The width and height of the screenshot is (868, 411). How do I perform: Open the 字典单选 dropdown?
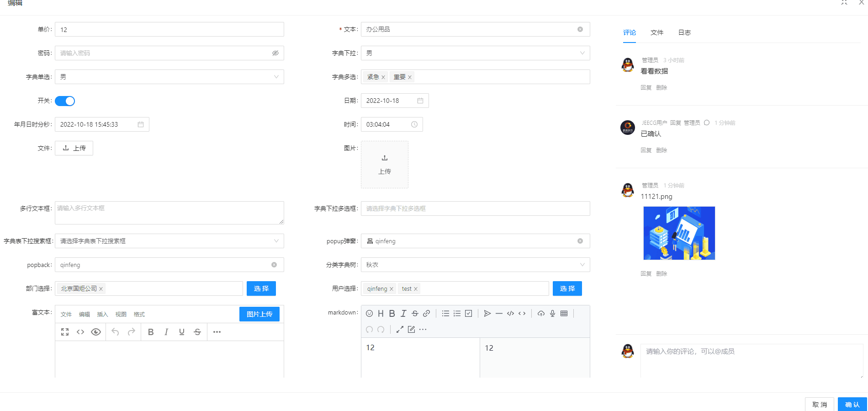169,77
